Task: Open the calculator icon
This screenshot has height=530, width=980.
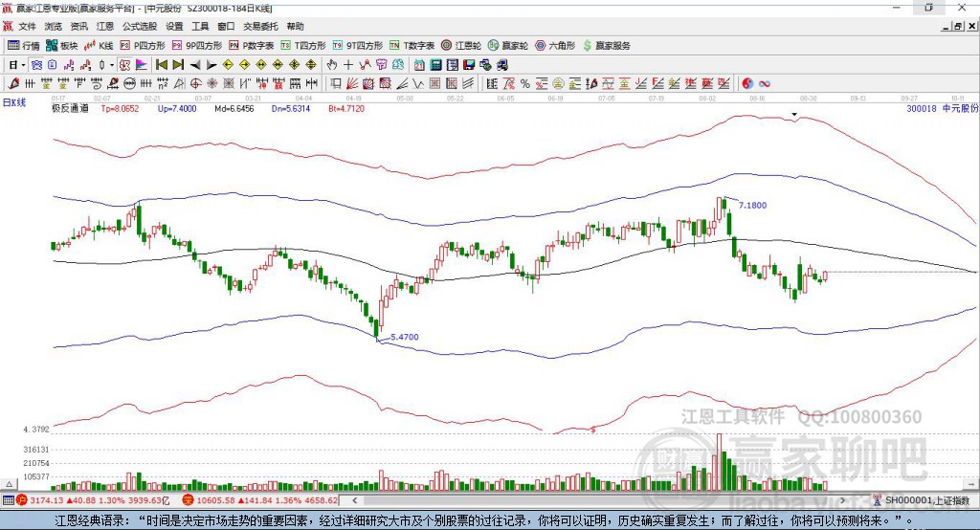Action: [436, 65]
